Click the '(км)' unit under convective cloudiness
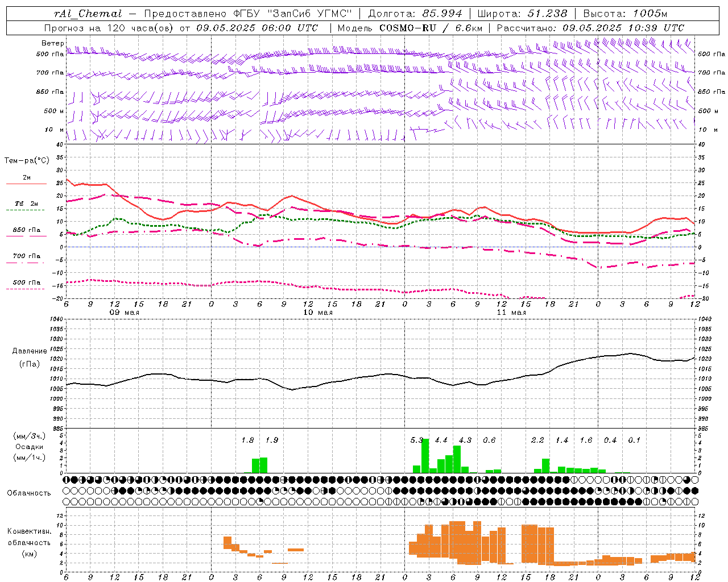Screen dimensions: 728x582 (30, 553)
